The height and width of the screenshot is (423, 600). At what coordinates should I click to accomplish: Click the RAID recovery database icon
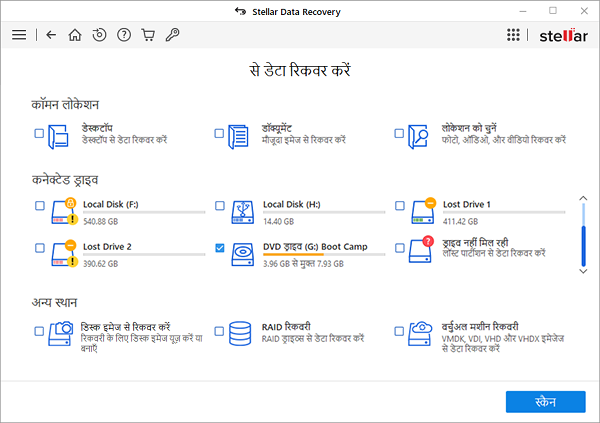(x=240, y=333)
